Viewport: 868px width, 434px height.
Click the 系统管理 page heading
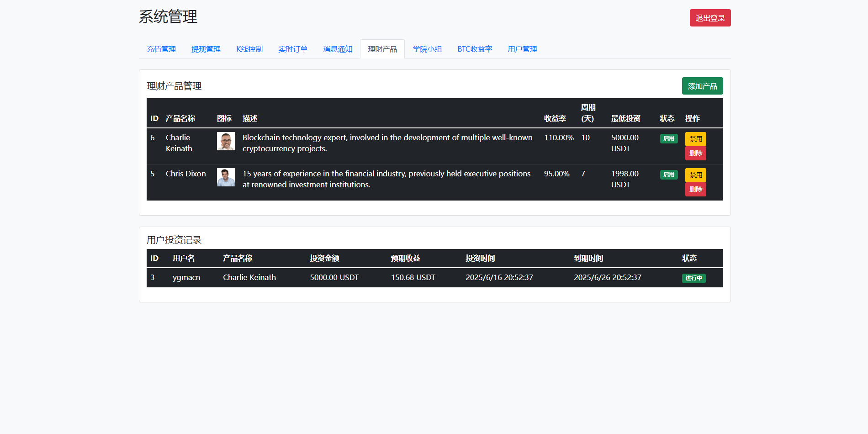[168, 17]
